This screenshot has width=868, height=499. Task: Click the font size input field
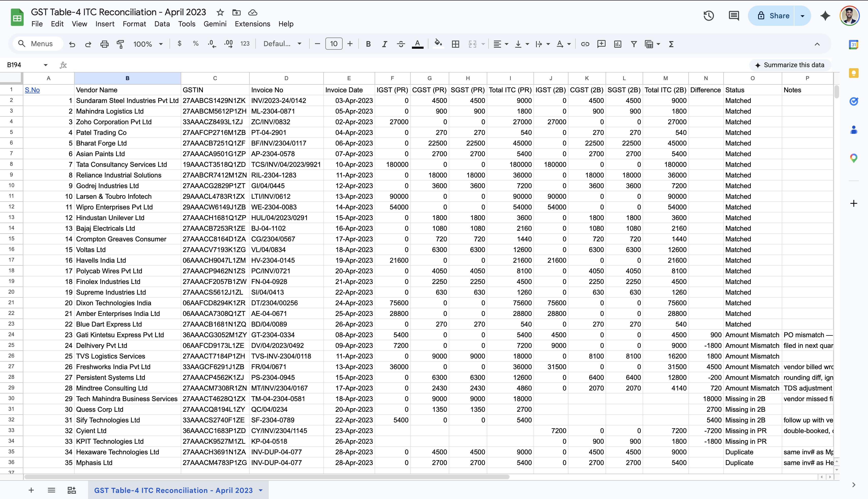pos(334,44)
